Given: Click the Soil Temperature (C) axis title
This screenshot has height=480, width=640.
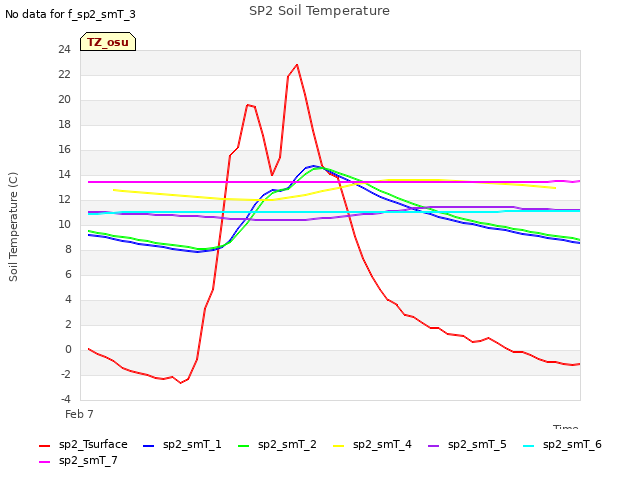Looking at the screenshot, I should pos(13,227).
